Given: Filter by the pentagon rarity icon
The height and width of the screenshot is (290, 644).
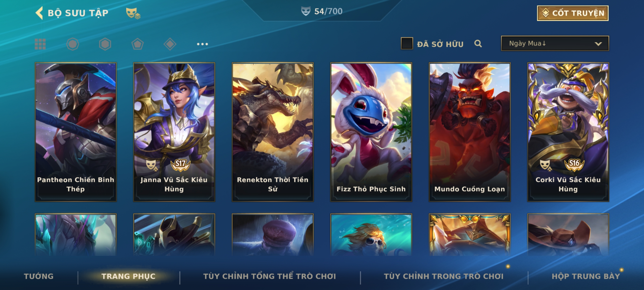Looking at the screenshot, I should tap(137, 44).
